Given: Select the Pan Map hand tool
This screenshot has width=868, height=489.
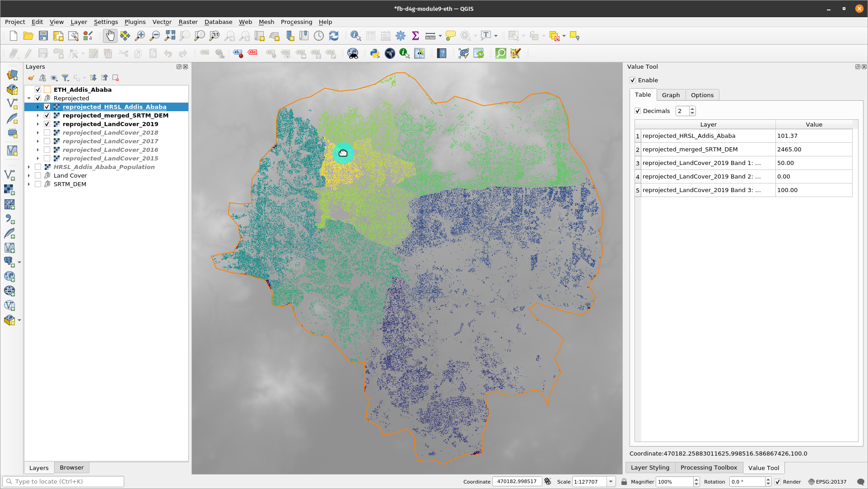Looking at the screenshot, I should (x=110, y=36).
